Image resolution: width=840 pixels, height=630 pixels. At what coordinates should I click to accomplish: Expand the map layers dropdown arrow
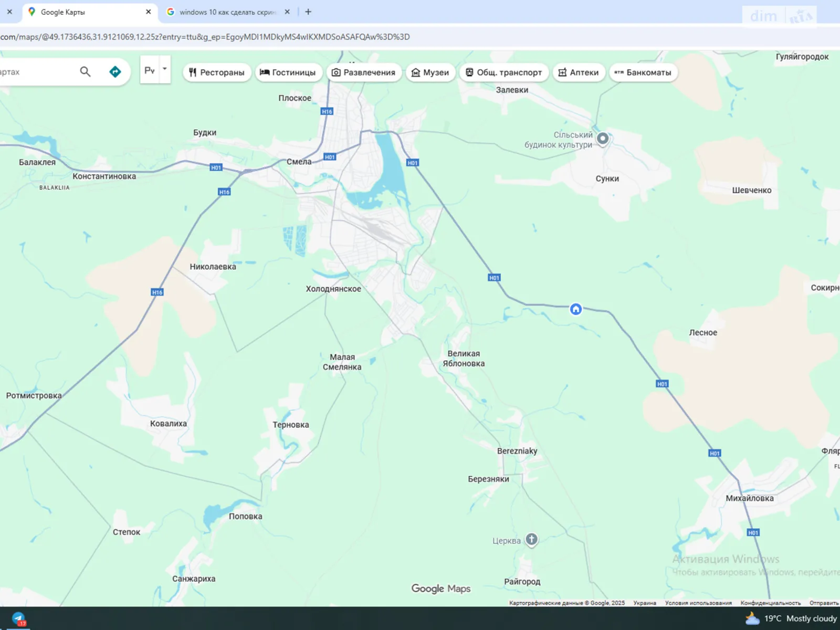pyautogui.click(x=164, y=69)
